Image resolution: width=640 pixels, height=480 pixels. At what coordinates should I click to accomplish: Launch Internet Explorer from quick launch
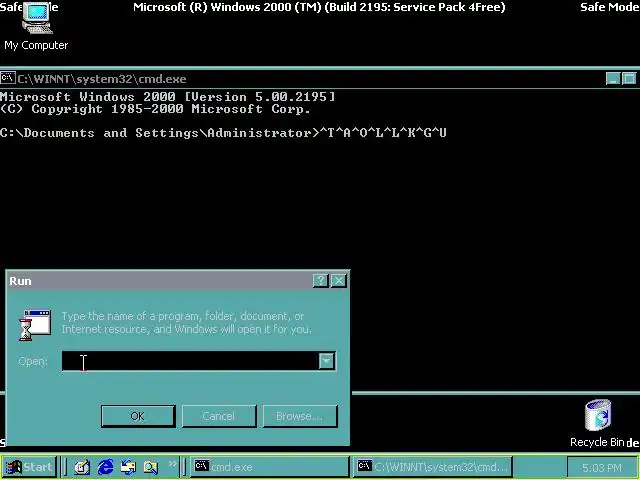click(x=106, y=467)
